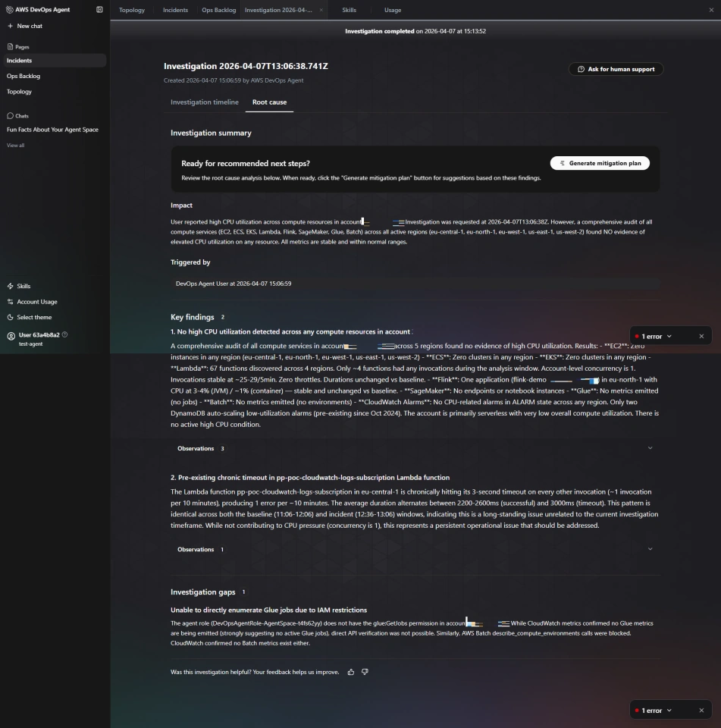Collapse the sidebar panel icon

point(99,9)
